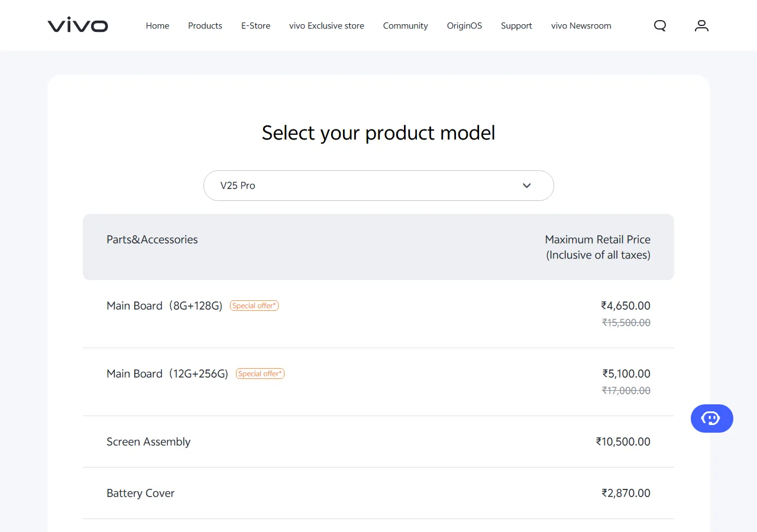This screenshot has height=532, width=757.
Task: Click Maximum Retail Price column header
Action: pyautogui.click(x=597, y=247)
